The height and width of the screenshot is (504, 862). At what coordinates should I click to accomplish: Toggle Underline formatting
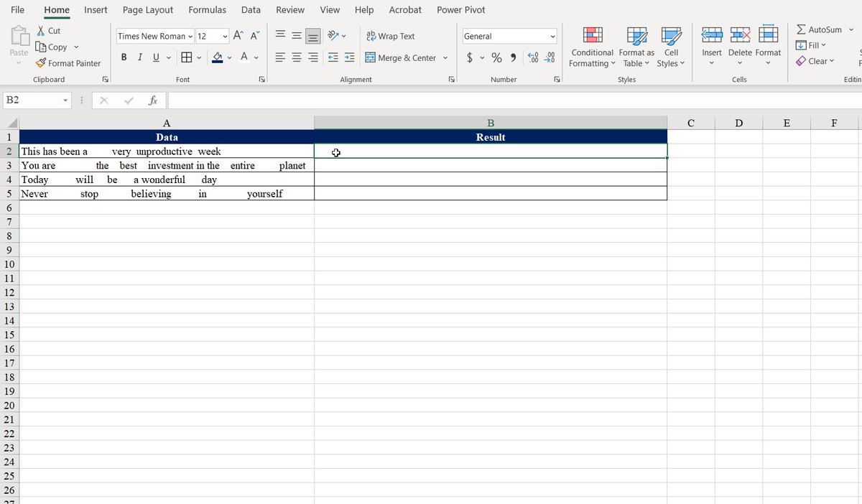coord(156,57)
